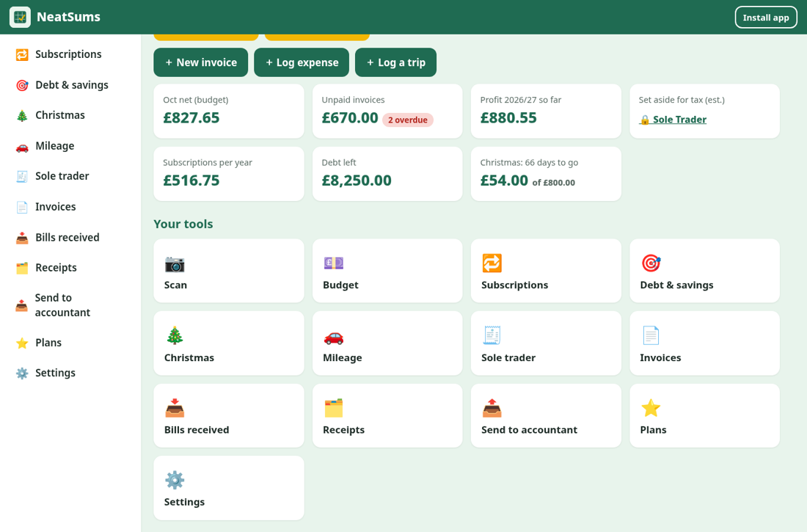Click the £880.55 profit value
Screen dimensions: 807x532
point(508,118)
